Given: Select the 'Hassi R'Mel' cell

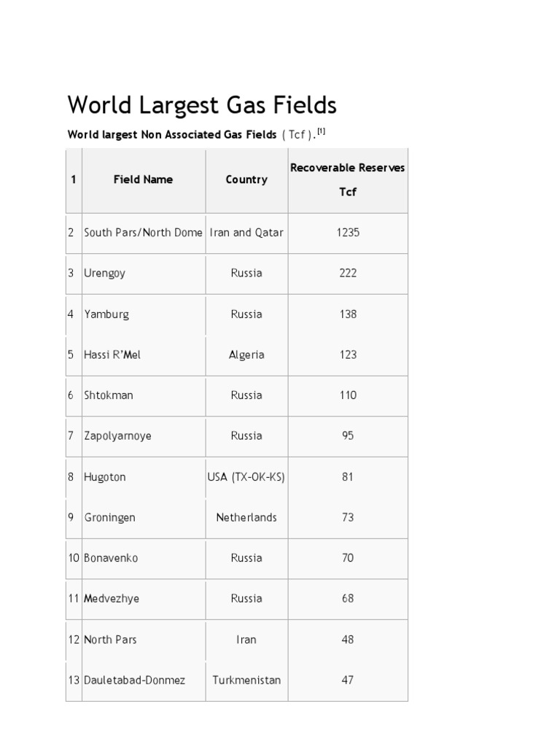Looking at the screenshot, I should 113,355.
